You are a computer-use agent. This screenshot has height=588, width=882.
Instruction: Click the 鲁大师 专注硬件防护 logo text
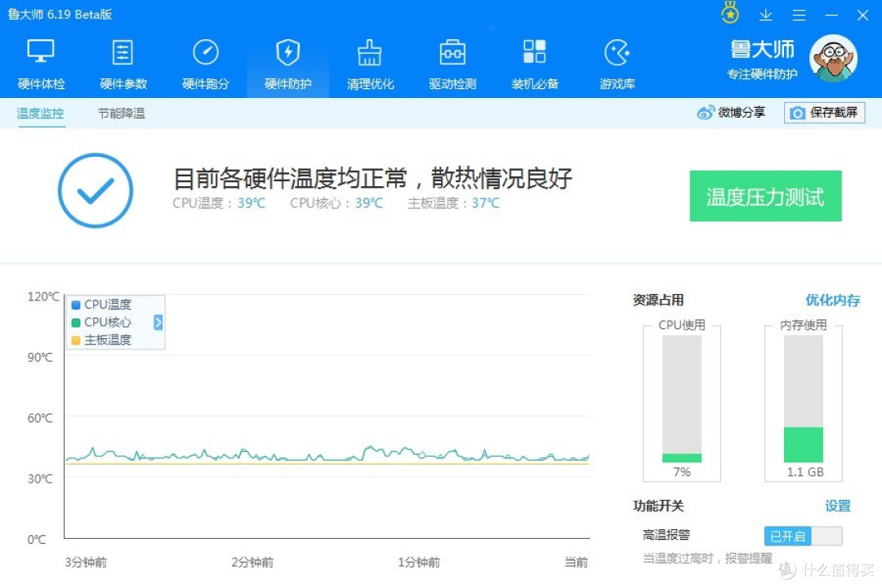click(762, 60)
